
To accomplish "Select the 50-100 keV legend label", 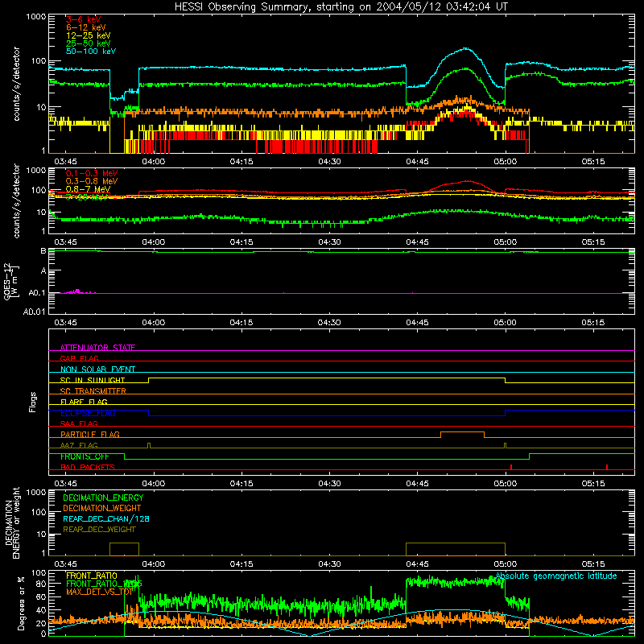I will (91, 52).
